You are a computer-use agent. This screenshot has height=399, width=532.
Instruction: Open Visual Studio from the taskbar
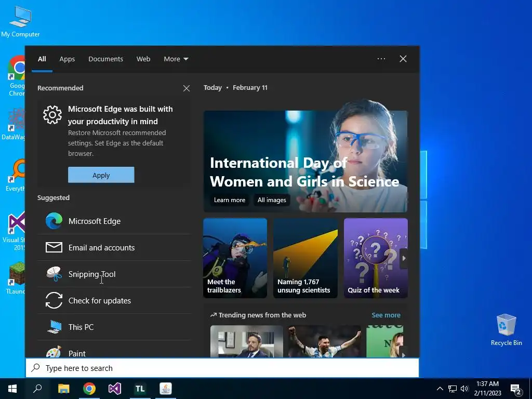[115, 389]
